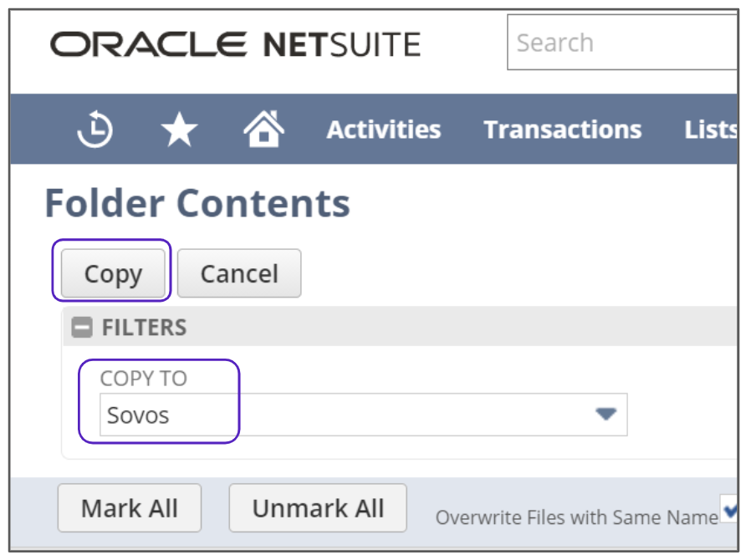Click the Search input field
Viewport: 746px width, 560px height.
point(622,43)
